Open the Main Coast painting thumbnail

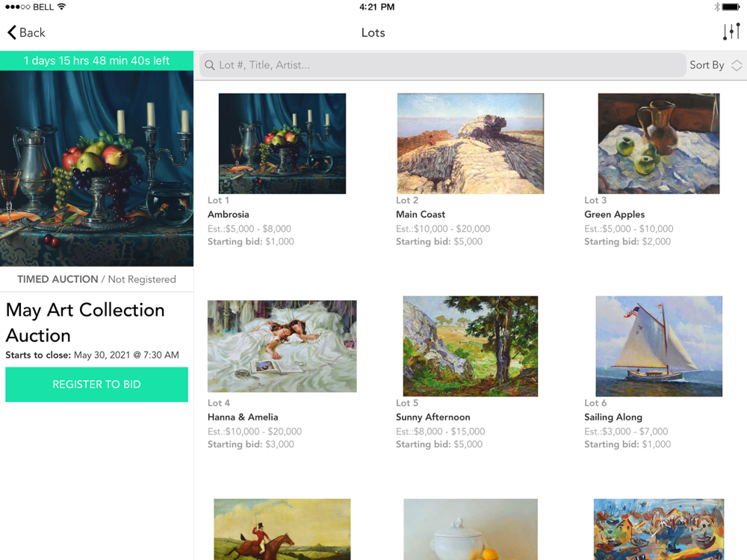point(470,143)
